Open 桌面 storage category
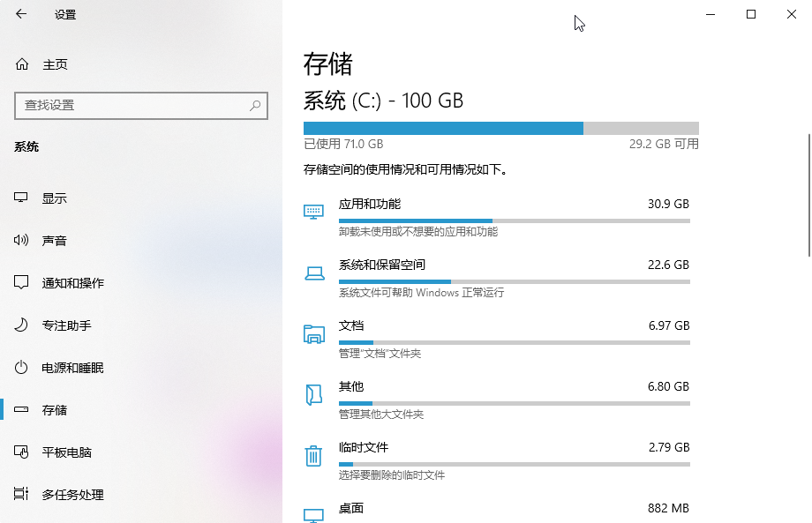 tap(497, 512)
